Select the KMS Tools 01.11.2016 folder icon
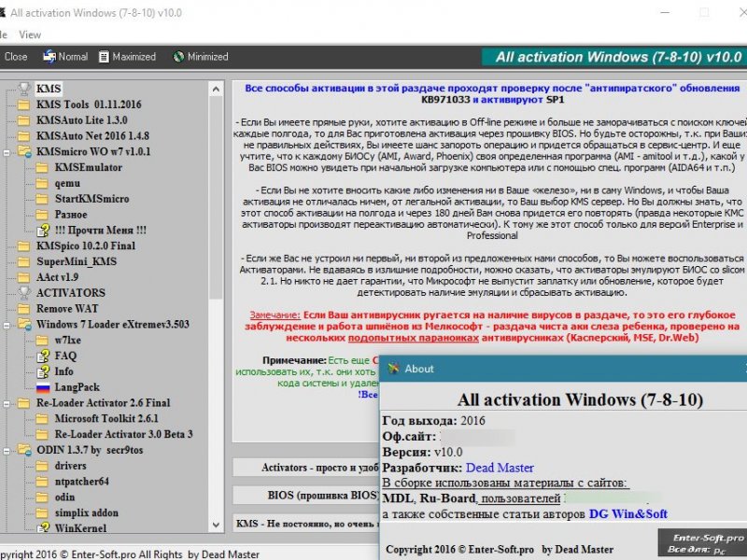Image resolution: width=747 pixels, height=560 pixels. click(x=24, y=105)
